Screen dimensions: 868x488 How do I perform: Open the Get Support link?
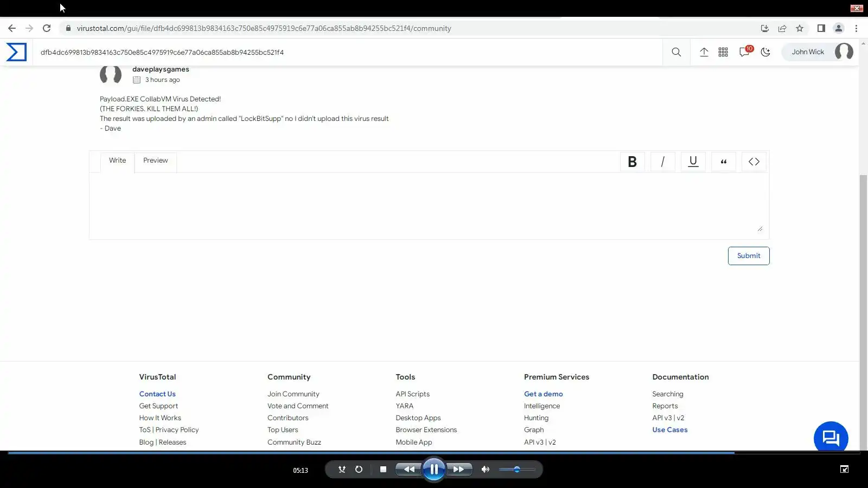coord(158,406)
